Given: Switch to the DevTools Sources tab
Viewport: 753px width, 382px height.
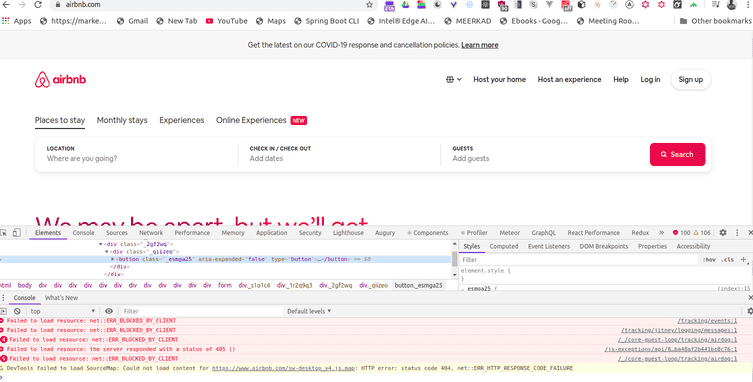Looking at the screenshot, I should [x=117, y=233].
